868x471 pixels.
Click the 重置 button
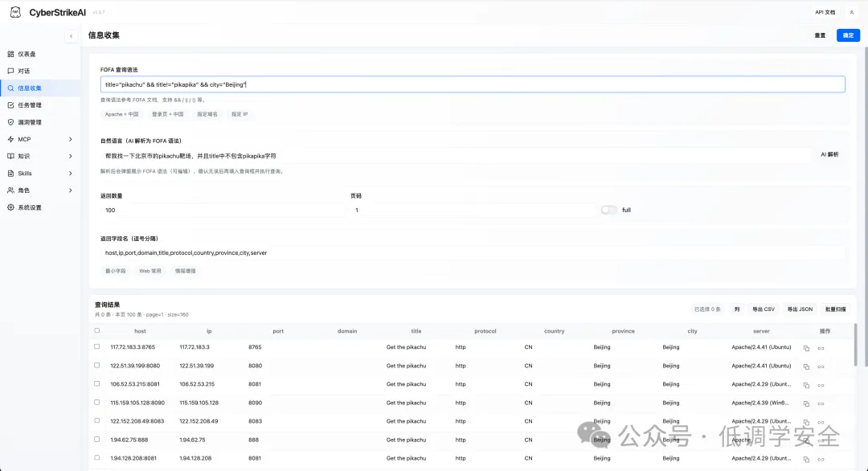820,35
